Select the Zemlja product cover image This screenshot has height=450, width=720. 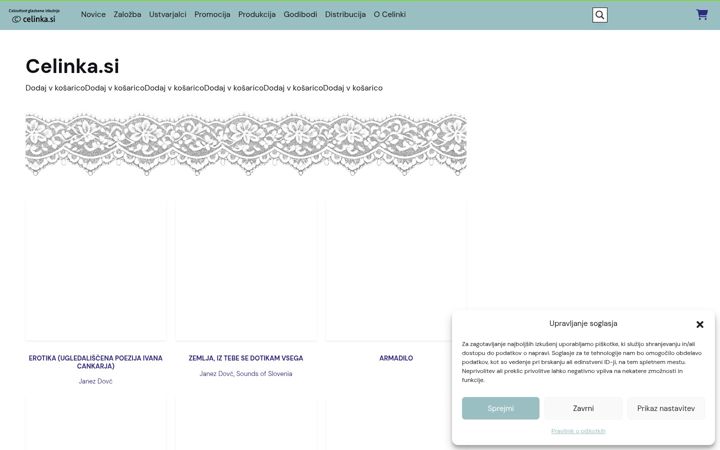click(x=246, y=270)
